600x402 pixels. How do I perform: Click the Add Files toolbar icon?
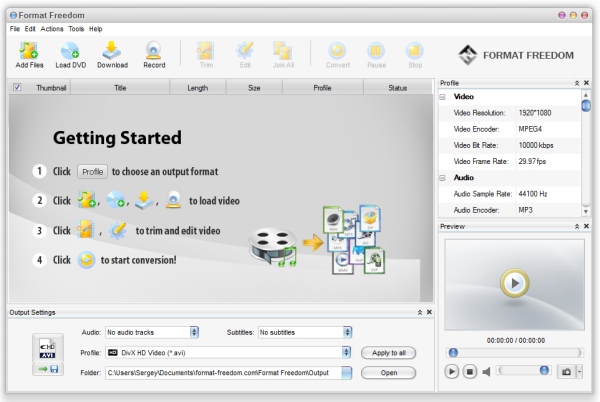[29, 50]
